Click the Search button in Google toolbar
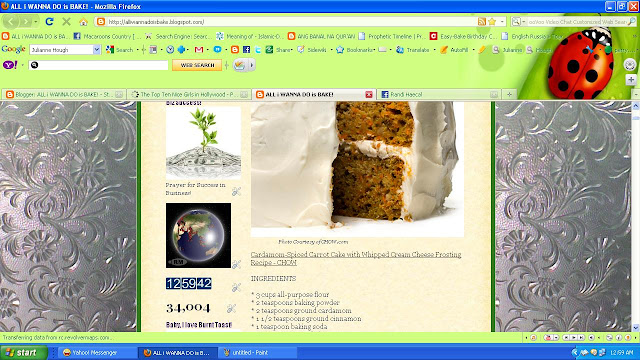The image size is (640, 360). (x=120, y=49)
